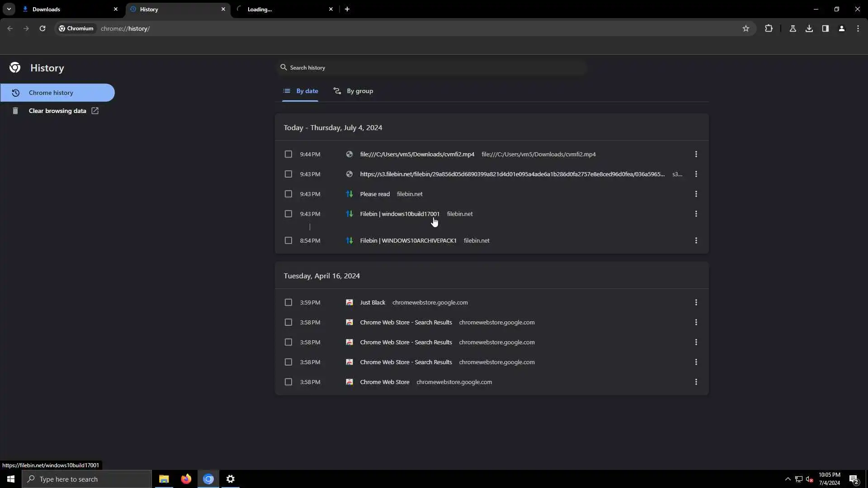Open actions menu for Please read entry
This screenshot has width=868, height=488.
click(x=696, y=194)
